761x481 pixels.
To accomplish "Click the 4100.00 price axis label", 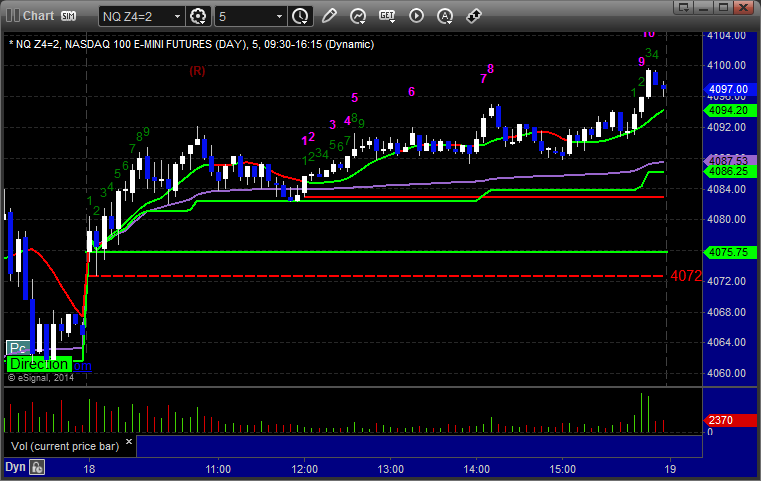I will tap(727, 65).
